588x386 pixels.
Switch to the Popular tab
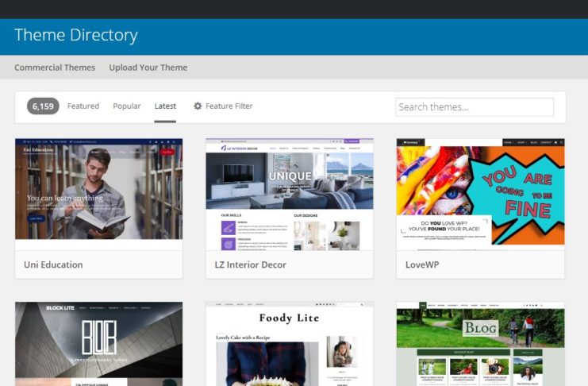coord(127,106)
